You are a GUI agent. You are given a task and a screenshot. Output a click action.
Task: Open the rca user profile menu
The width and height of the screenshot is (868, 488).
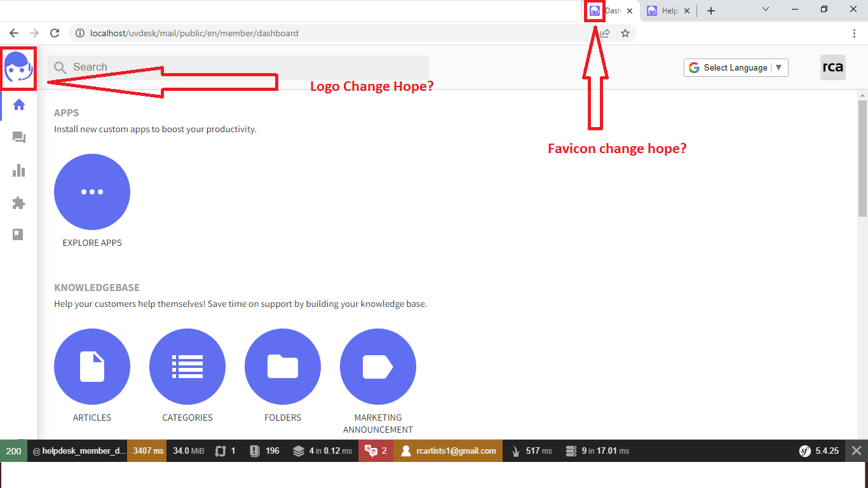(832, 67)
